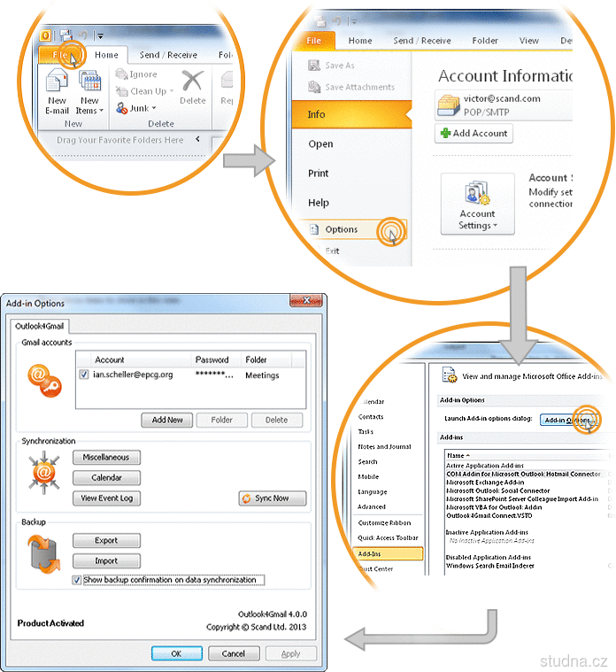Click the Delete button in Gmail accounts

(x=277, y=420)
